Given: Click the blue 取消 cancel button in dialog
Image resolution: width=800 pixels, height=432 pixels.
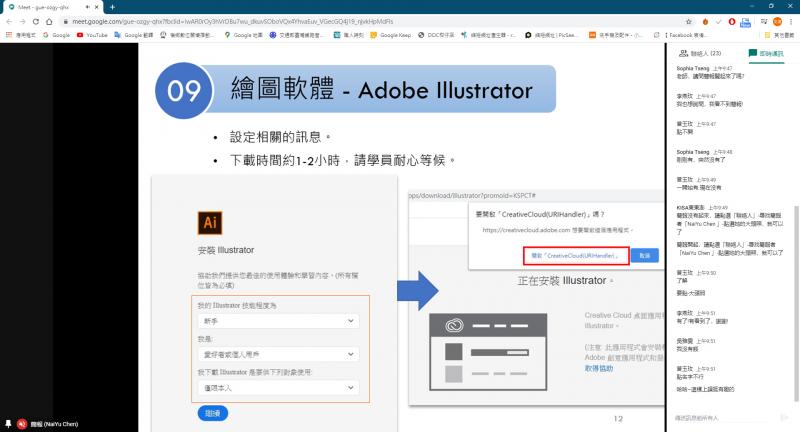Looking at the screenshot, I should tap(645, 256).
